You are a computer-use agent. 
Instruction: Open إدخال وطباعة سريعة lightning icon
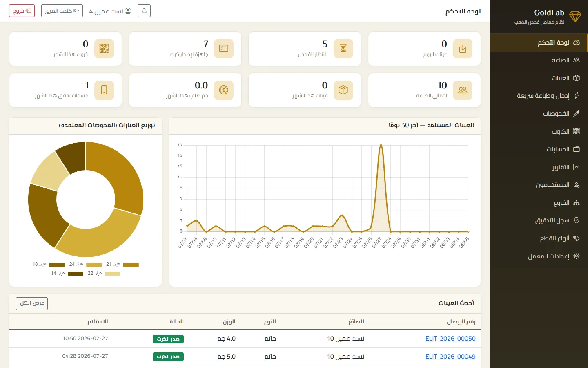[577, 96]
